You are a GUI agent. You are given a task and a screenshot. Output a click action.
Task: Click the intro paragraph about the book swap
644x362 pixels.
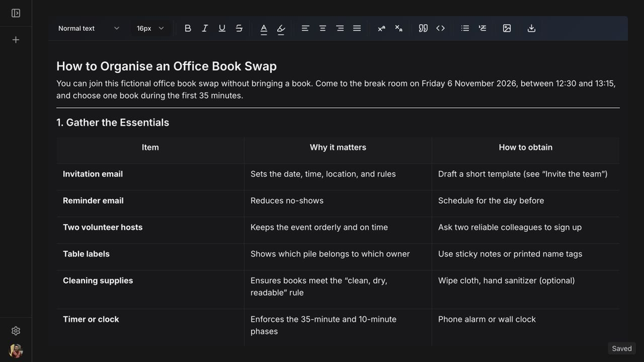pyautogui.click(x=336, y=89)
